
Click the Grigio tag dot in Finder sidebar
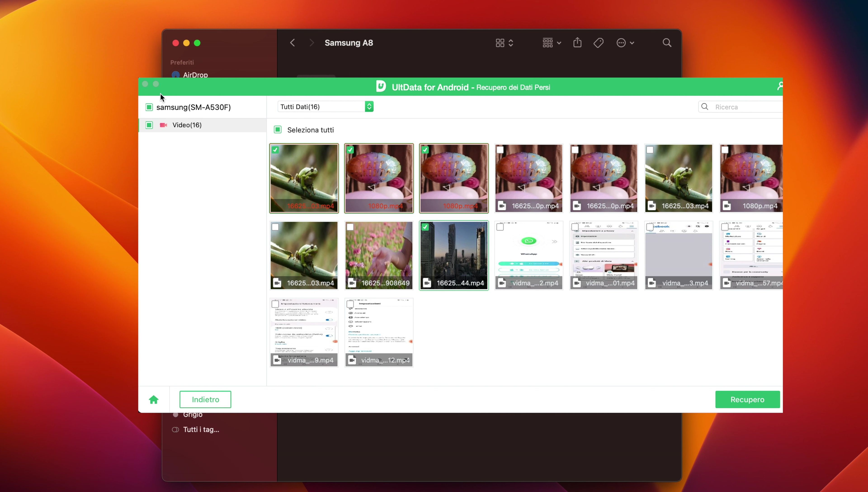click(x=176, y=414)
